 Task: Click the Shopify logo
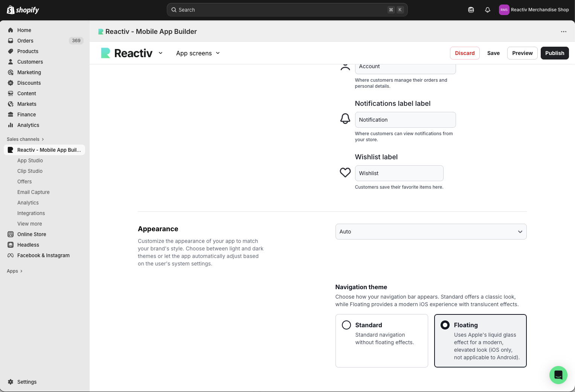click(23, 10)
